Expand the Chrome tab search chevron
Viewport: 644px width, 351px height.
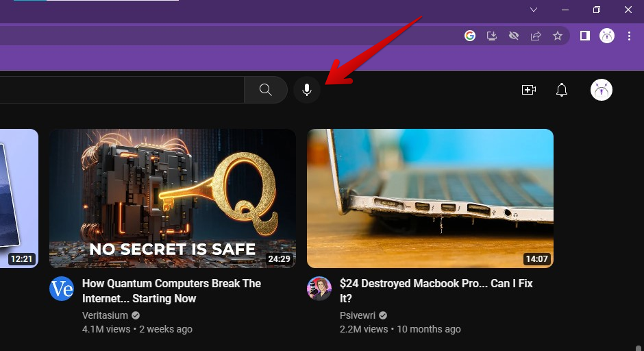(x=534, y=10)
